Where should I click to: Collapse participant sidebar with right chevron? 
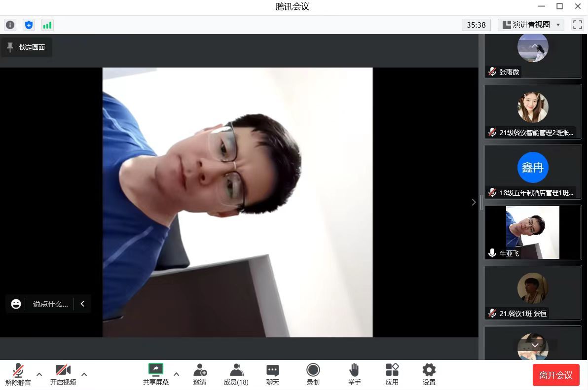[x=474, y=202]
